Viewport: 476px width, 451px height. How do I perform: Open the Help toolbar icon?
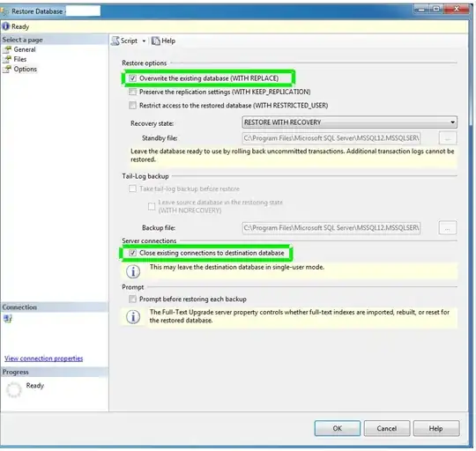coord(156,41)
